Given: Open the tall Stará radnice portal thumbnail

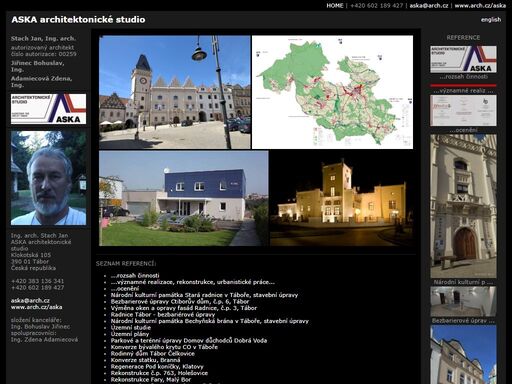Looking at the screenshot, I should click(463, 206).
